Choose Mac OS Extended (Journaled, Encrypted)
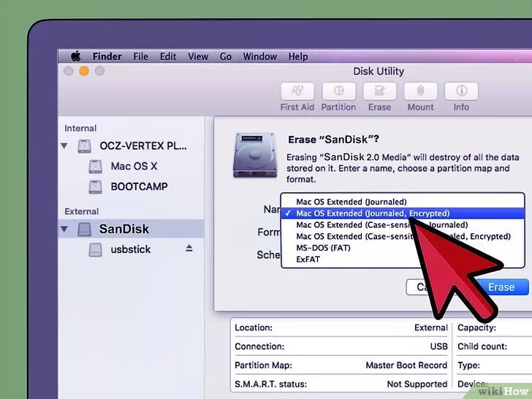 coord(403,213)
